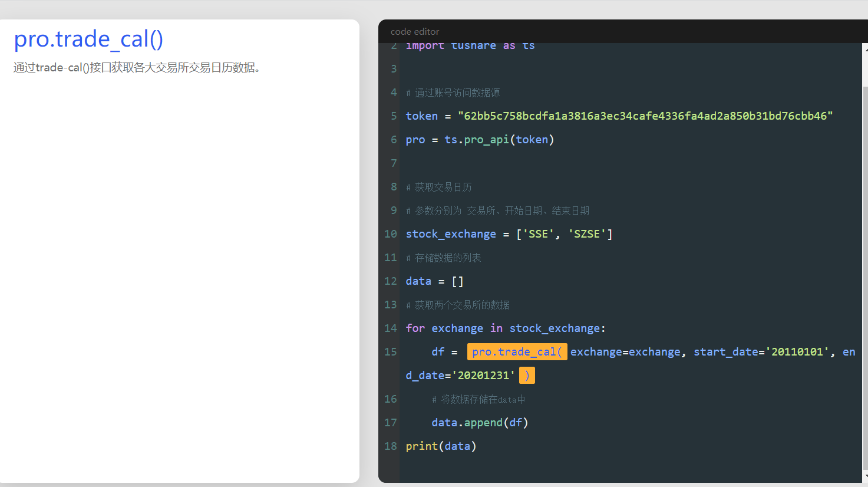
Task: Click the comment '# 获取交易日历'
Action: point(438,187)
